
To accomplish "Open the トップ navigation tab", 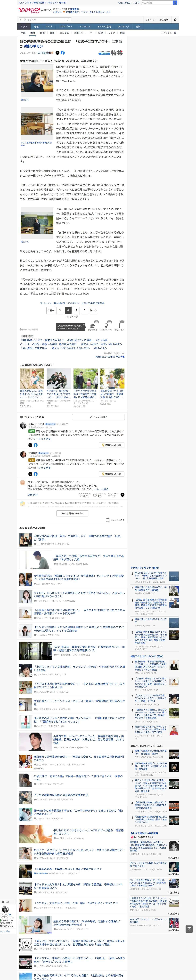I will pyautogui.click(x=24, y=27).
